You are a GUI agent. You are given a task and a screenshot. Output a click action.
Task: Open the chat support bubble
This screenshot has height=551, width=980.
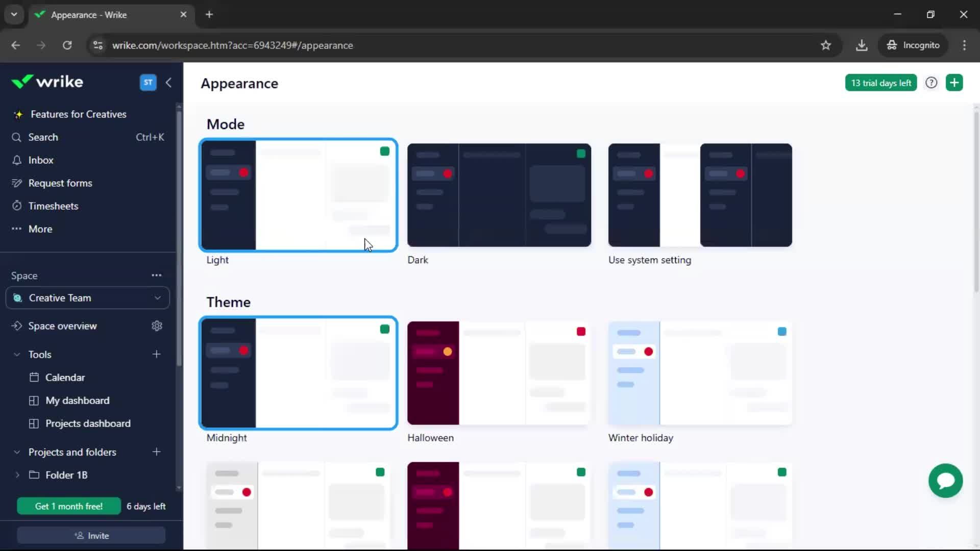[945, 481]
